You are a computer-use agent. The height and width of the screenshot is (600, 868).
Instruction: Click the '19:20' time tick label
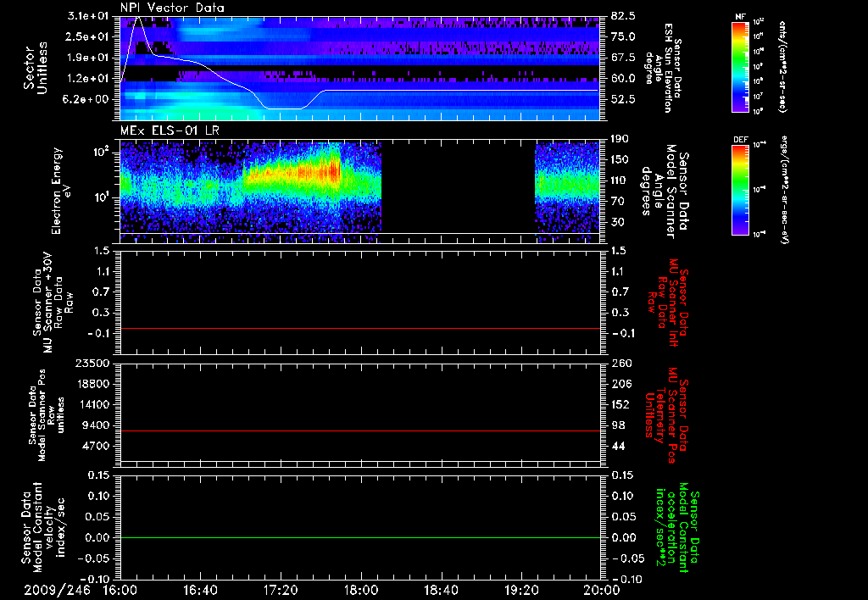(520, 590)
